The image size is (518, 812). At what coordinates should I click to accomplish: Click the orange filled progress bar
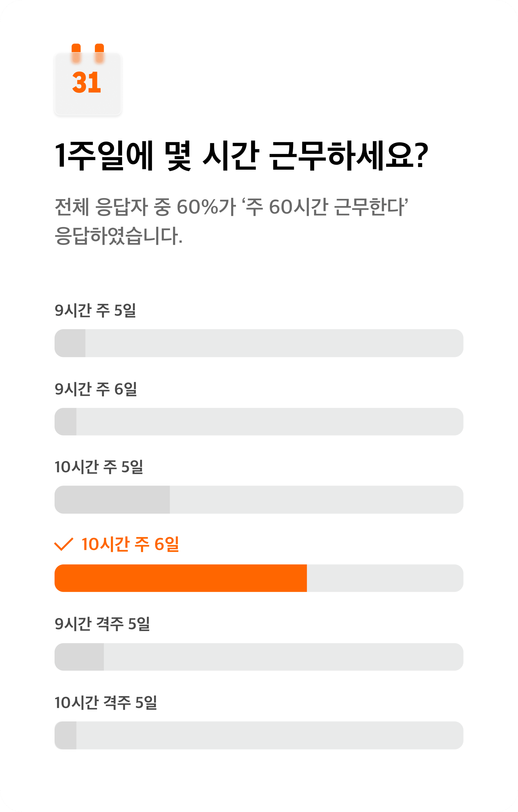[x=181, y=578]
